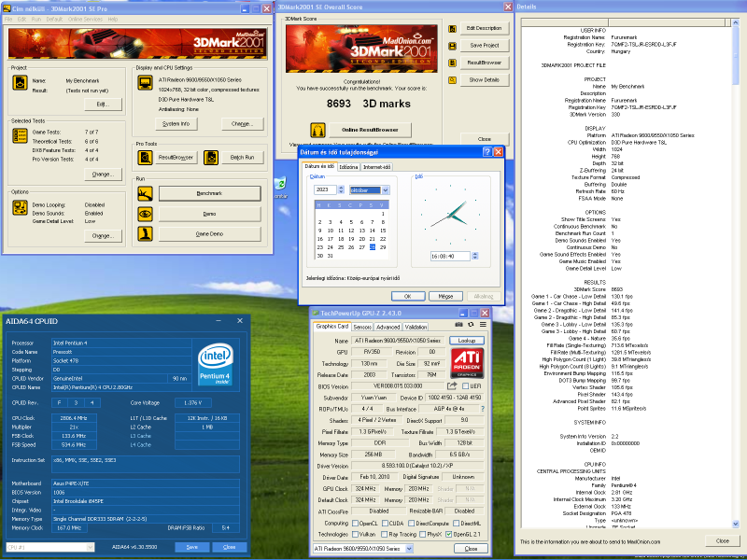Click the Benchmark button in 3DMark2001
The image size is (747, 560).
pos(209,193)
